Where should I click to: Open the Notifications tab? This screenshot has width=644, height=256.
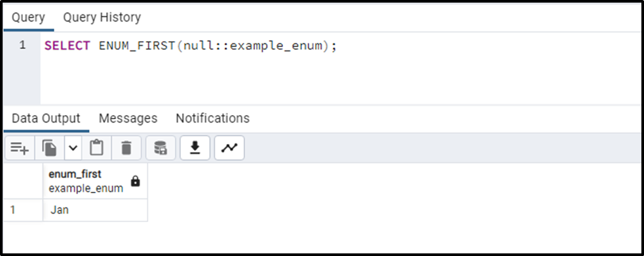pyautogui.click(x=213, y=118)
